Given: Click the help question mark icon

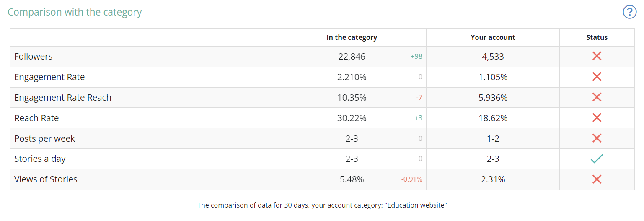Looking at the screenshot, I should 629,12.
